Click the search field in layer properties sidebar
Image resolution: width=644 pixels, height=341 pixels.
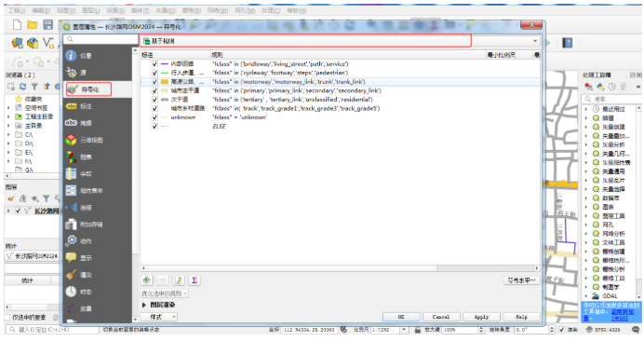pyautogui.click(x=101, y=39)
